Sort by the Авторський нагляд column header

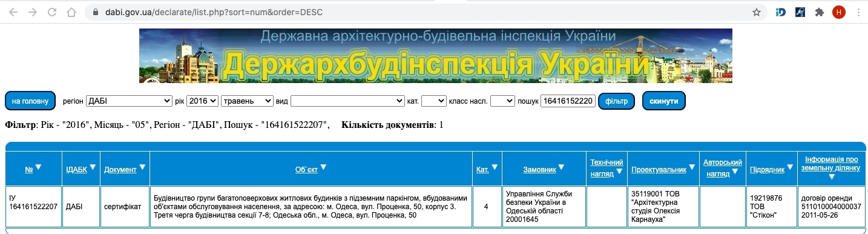tap(722, 168)
